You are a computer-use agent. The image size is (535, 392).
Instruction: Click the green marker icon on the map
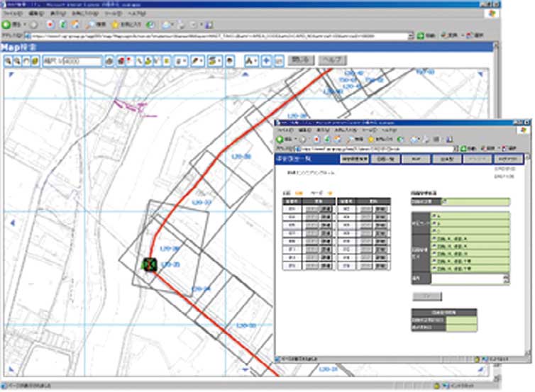click(149, 264)
